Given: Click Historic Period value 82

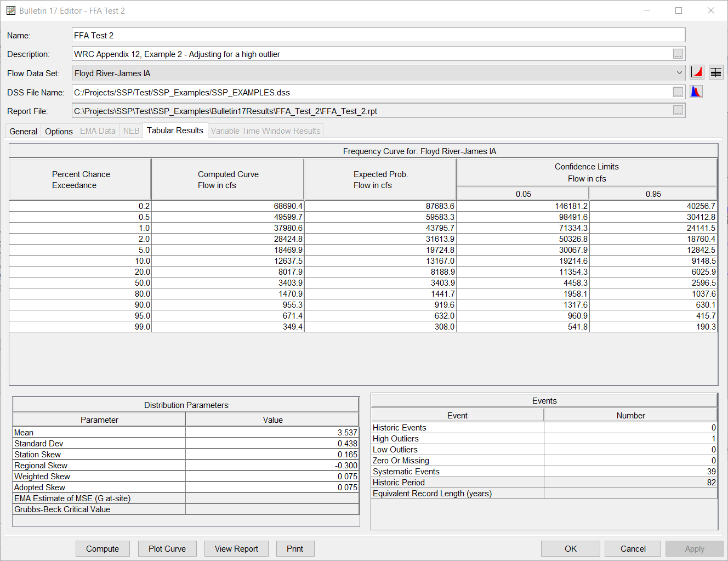Looking at the screenshot, I should point(630,483).
